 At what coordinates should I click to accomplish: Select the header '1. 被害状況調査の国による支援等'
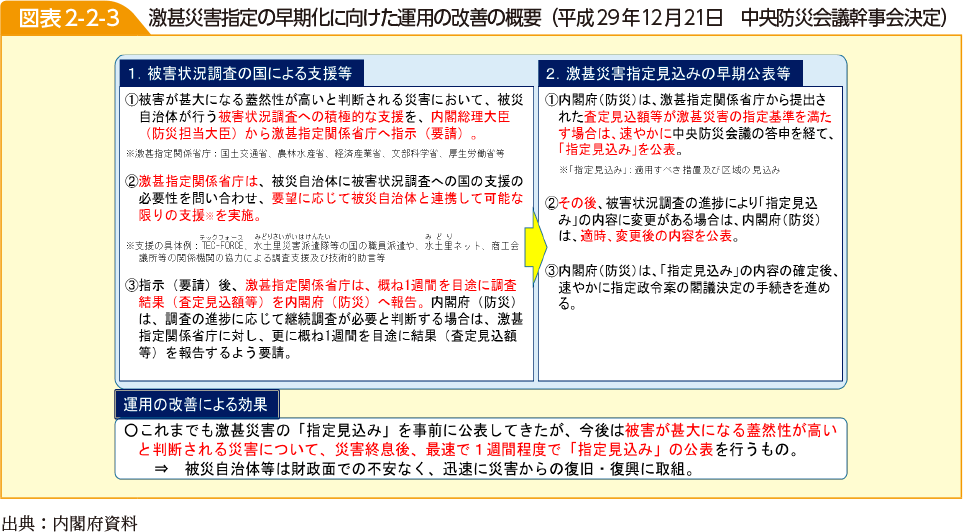[x=240, y=74]
